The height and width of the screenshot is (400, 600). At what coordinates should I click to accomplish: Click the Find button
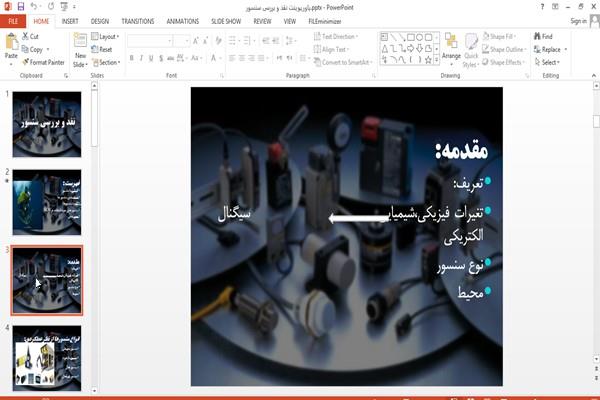(543, 36)
